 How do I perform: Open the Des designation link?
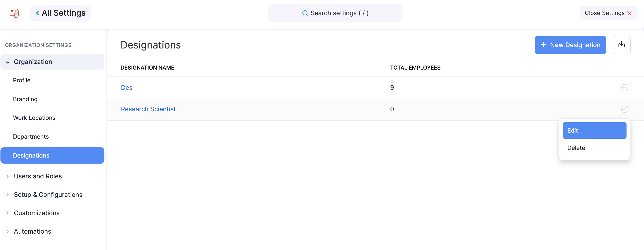[x=127, y=88]
